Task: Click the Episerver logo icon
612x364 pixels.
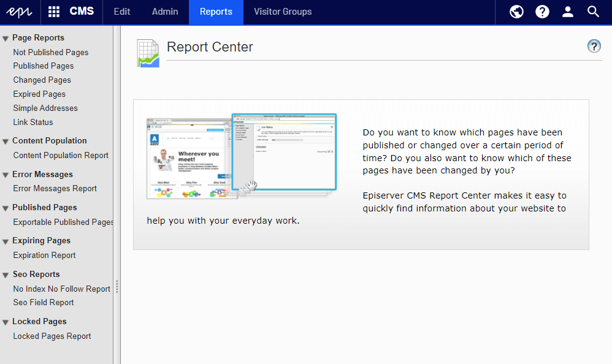Action: pyautogui.click(x=19, y=12)
